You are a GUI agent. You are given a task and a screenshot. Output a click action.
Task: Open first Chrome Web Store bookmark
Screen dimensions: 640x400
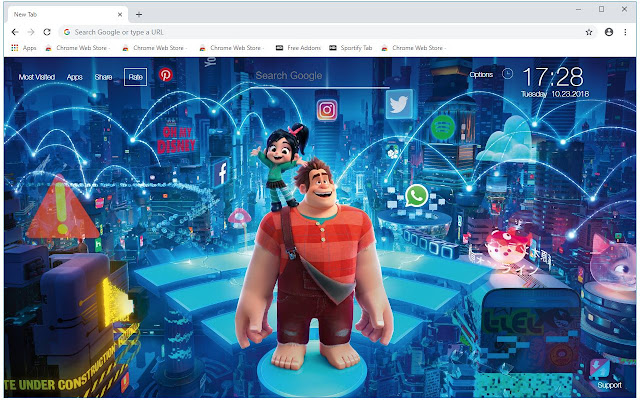point(78,48)
